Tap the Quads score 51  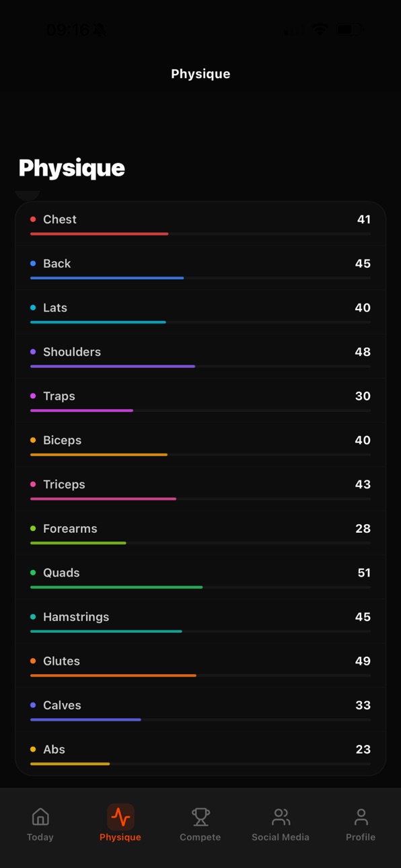364,573
